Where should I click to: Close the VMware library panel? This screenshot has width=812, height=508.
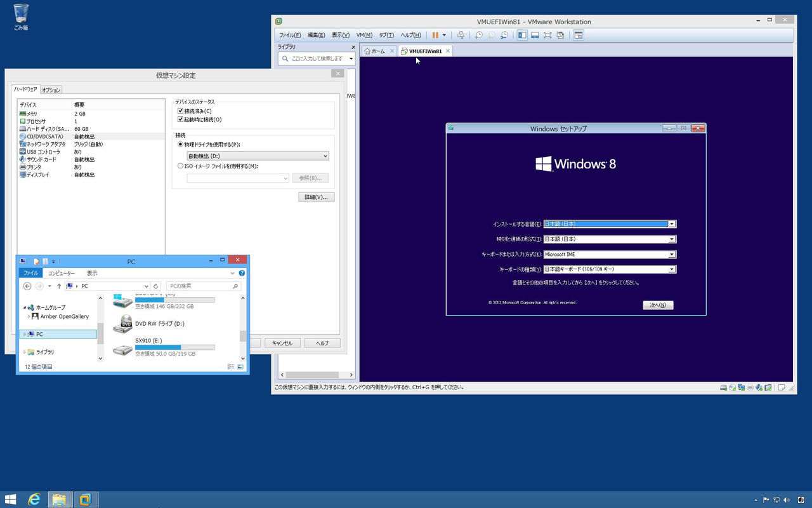click(353, 47)
